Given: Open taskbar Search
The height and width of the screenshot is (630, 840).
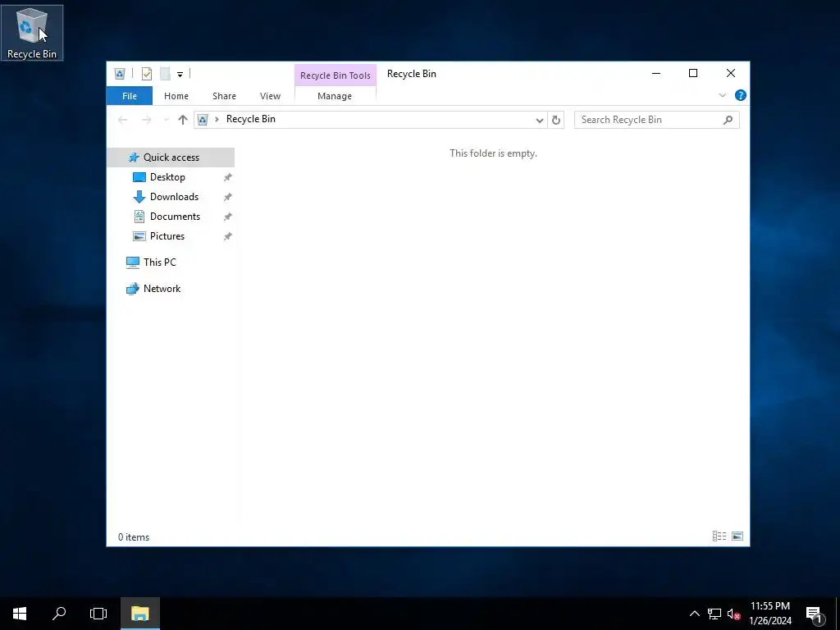Looking at the screenshot, I should click(x=59, y=614).
